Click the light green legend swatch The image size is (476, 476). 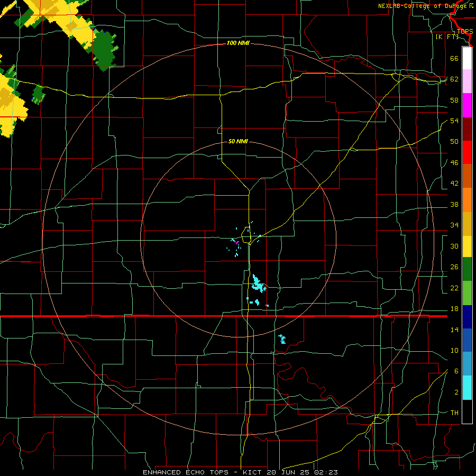(467, 293)
